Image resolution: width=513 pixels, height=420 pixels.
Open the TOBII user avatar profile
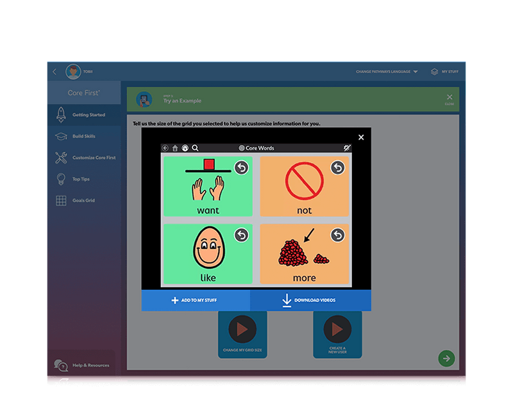(73, 72)
